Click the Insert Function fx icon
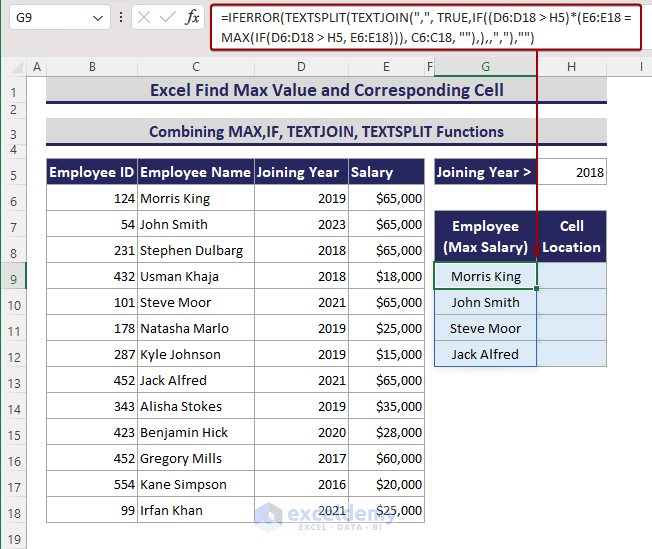The height and width of the screenshot is (549, 652). [x=193, y=18]
